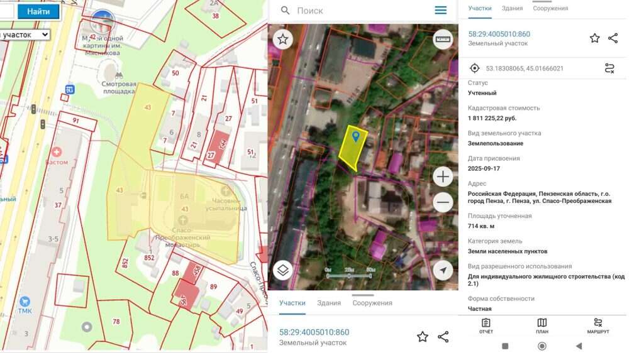Click the Бастом medical marker
Screen dimensions: 644x353
click(x=57, y=152)
